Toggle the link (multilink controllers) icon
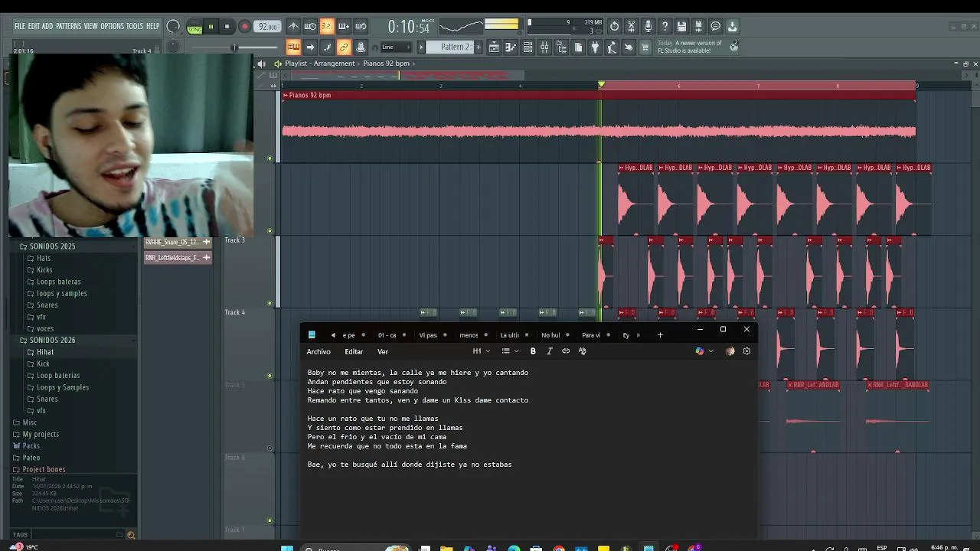Viewport: 980px width, 551px height. [344, 47]
